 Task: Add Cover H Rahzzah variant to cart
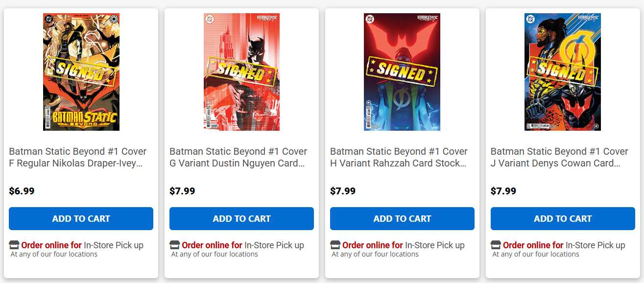[402, 219]
